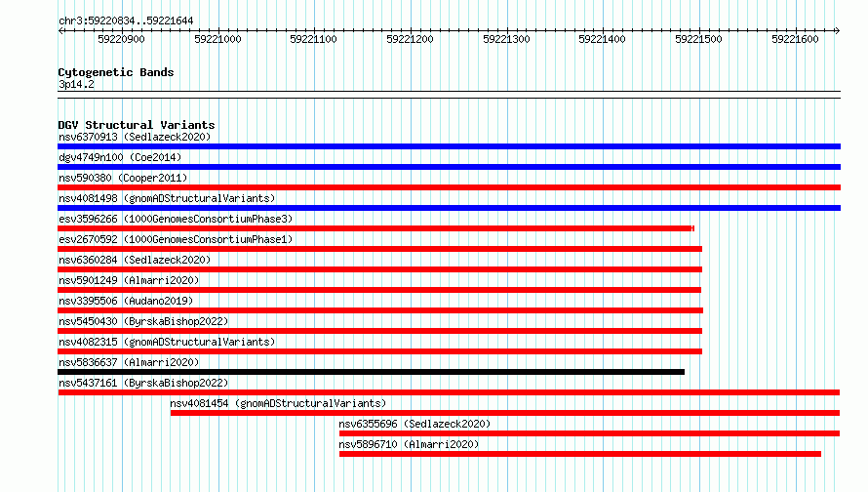Click the left arrow on the coordinate ruler

pyautogui.click(x=60, y=31)
